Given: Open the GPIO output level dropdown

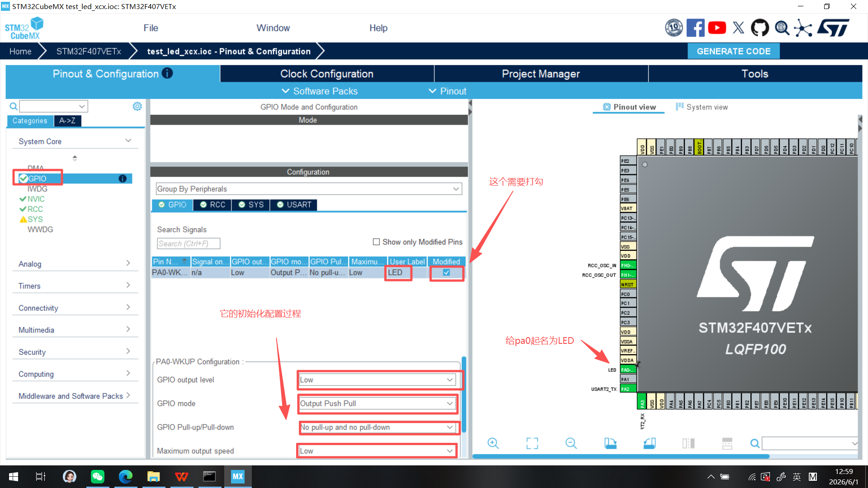Looking at the screenshot, I should [x=377, y=380].
